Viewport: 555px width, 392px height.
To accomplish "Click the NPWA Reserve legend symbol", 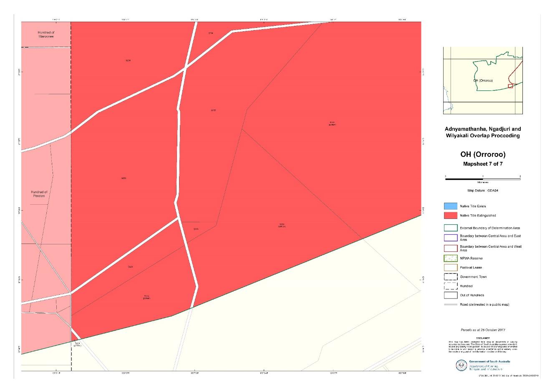I will pos(451,258).
